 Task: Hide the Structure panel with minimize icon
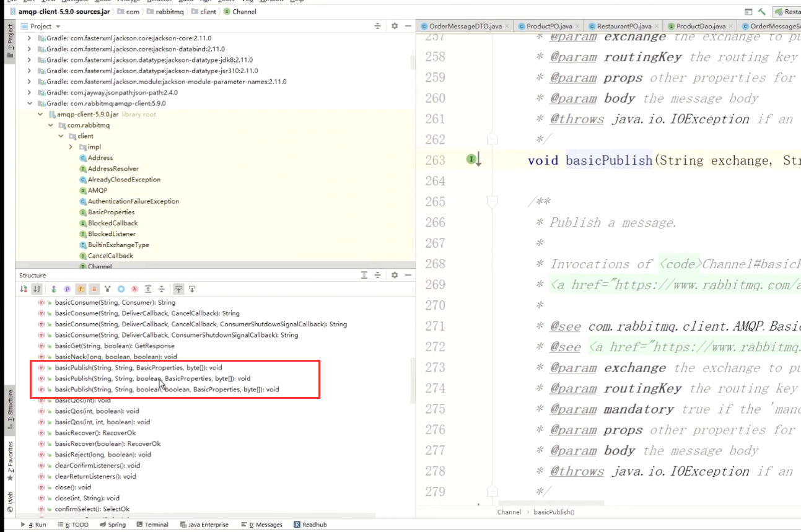[x=408, y=276]
